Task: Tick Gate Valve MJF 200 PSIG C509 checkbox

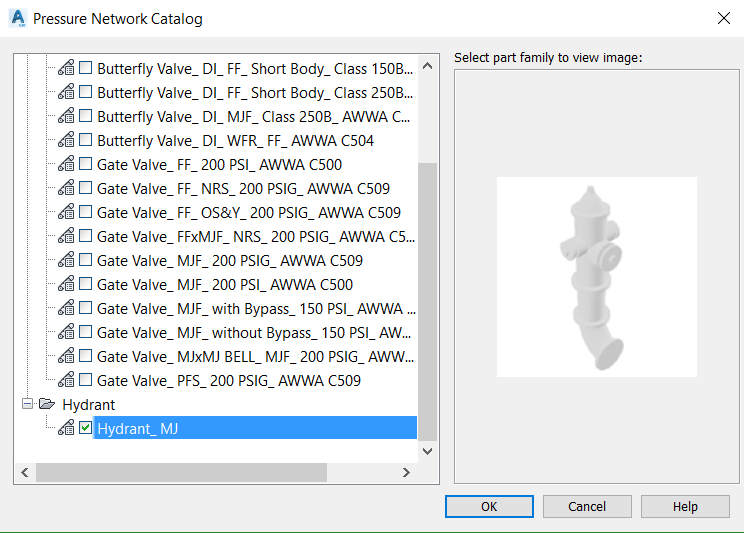Action: [85, 260]
